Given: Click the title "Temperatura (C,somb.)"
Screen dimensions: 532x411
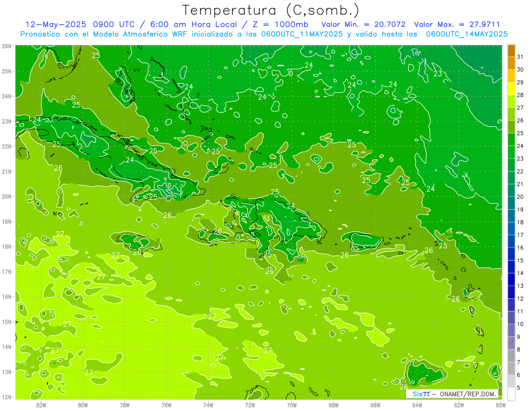Looking at the screenshot, I should coord(271,10).
